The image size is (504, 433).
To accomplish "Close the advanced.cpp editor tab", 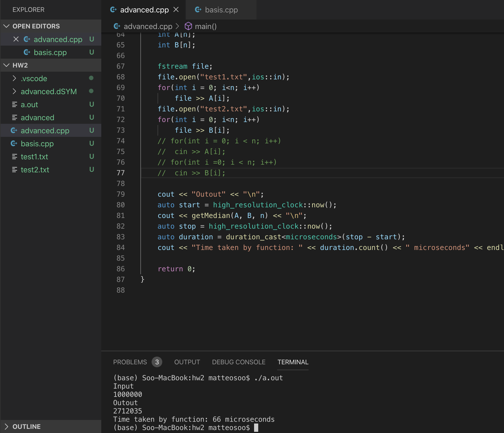I will coord(176,10).
